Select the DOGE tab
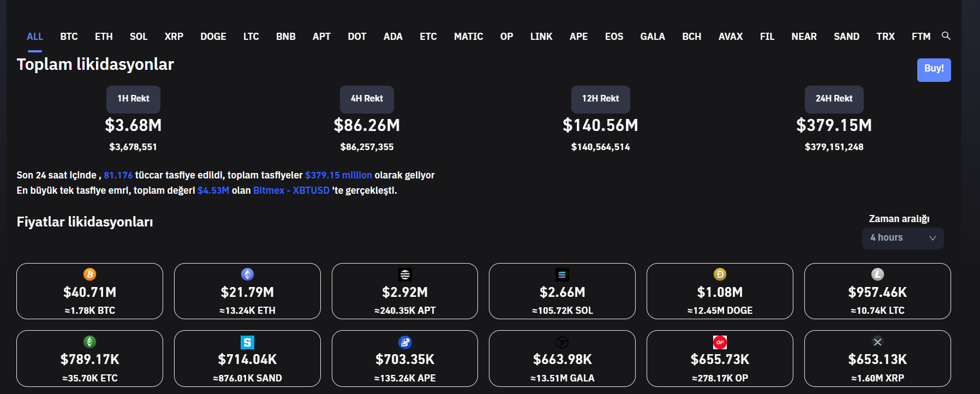Image resolution: width=980 pixels, height=394 pixels. pos(213,37)
